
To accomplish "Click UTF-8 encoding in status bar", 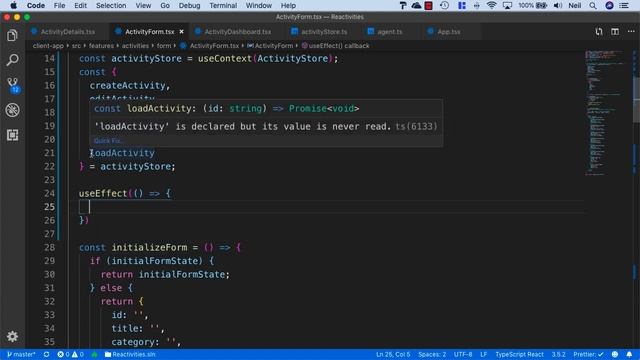I will click(463, 354).
